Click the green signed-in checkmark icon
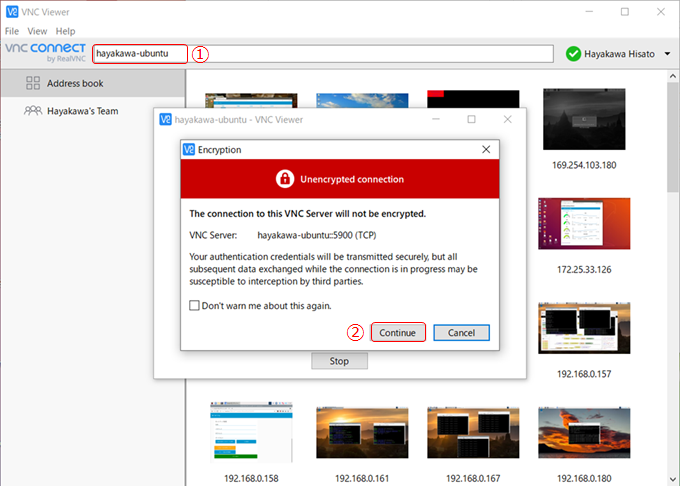 click(x=573, y=54)
